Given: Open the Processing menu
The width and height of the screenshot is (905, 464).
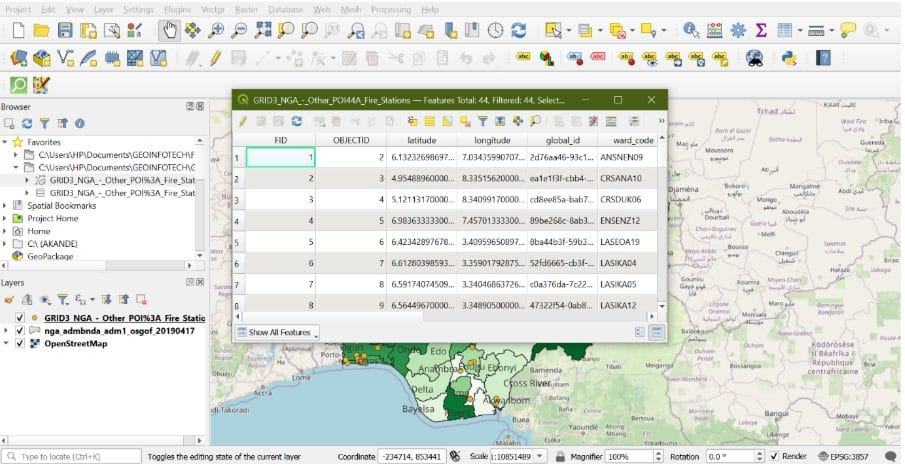Looking at the screenshot, I should click(x=390, y=9).
